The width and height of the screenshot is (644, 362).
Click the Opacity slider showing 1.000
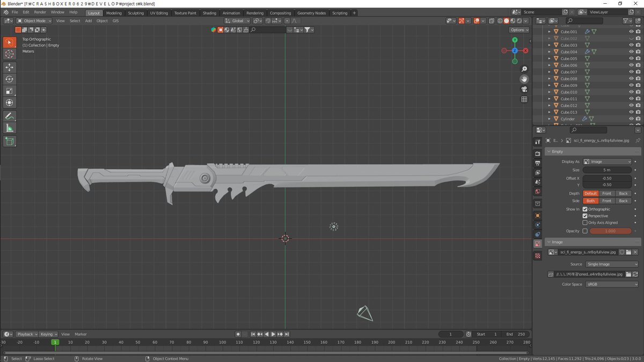coord(610,231)
